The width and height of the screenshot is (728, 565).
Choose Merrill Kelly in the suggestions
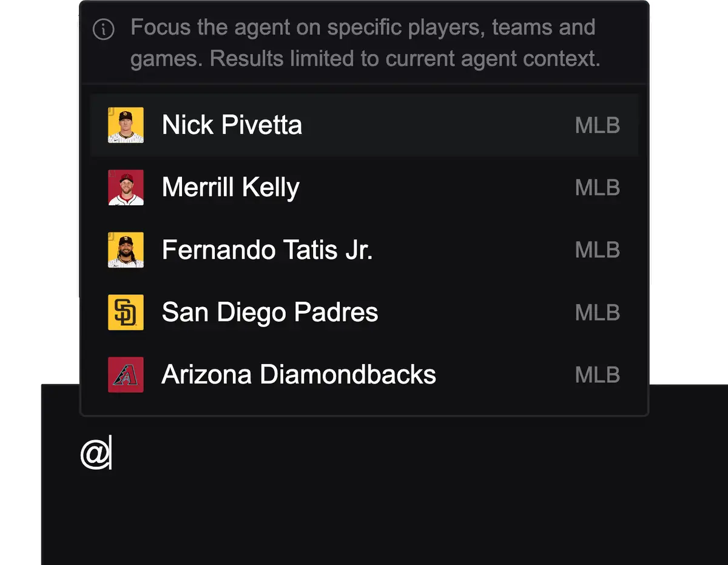(x=231, y=188)
